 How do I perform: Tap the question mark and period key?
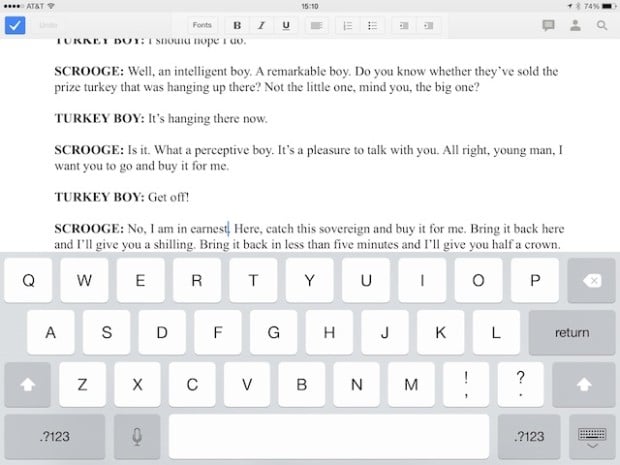[521, 384]
